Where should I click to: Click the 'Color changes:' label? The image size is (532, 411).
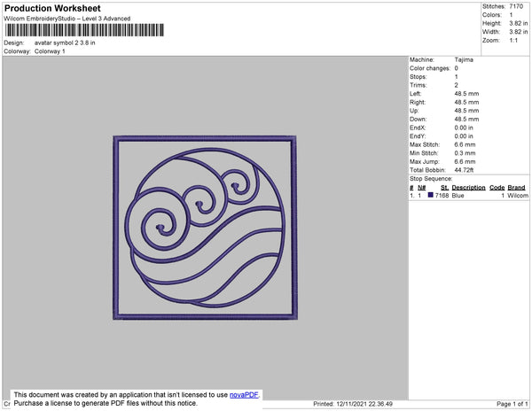click(430, 68)
